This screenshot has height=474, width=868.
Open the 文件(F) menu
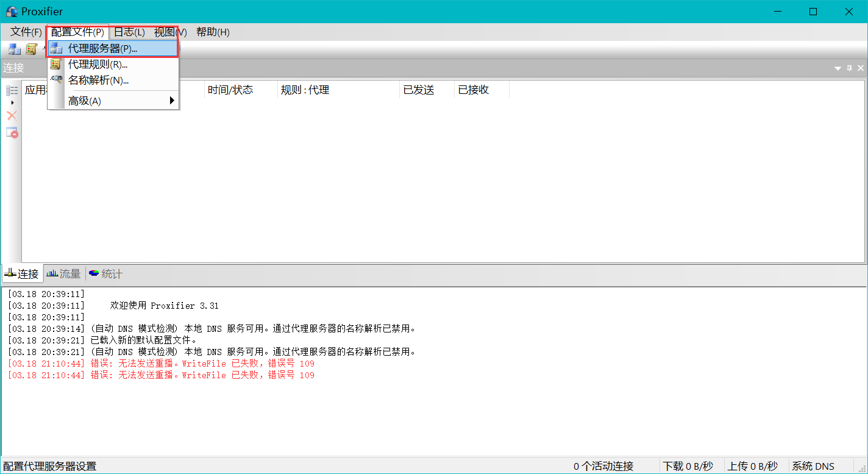(26, 32)
